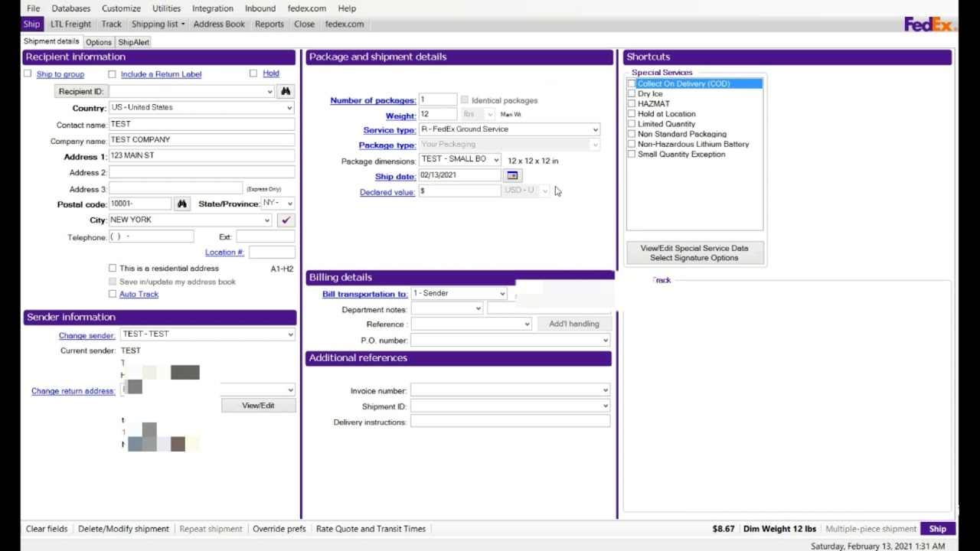Click the bottom-right Ship button
This screenshot has height=551, width=980.
coord(938,529)
